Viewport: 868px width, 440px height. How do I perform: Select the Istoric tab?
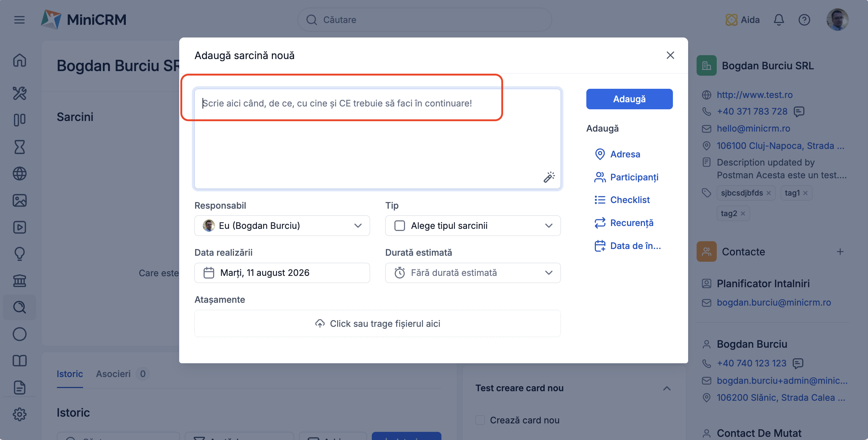tap(70, 374)
